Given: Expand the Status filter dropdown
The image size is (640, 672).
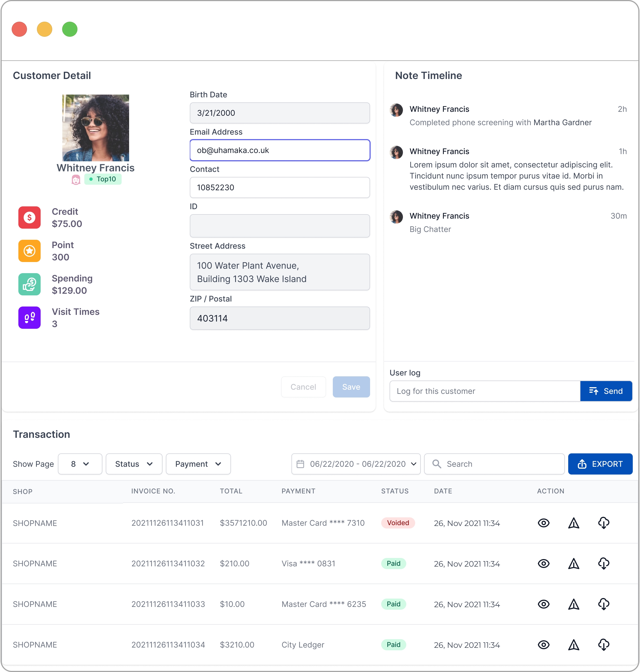Looking at the screenshot, I should point(134,464).
